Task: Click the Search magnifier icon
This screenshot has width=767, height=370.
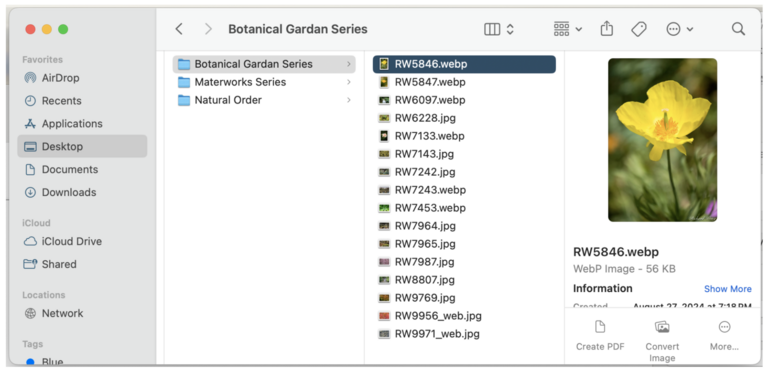Action: click(738, 29)
